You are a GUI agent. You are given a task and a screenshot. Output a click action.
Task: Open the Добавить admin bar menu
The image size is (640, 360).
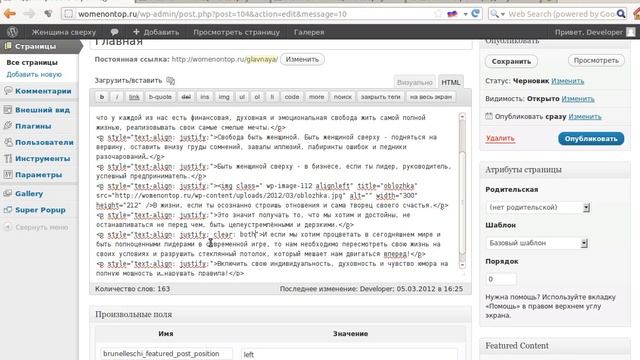tap(156, 32)
